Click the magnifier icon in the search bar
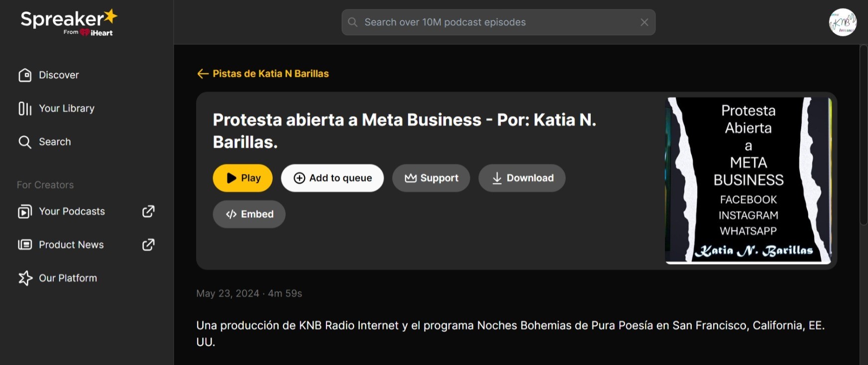This screenshot has width=868, height=365. (x=353, y=22)
